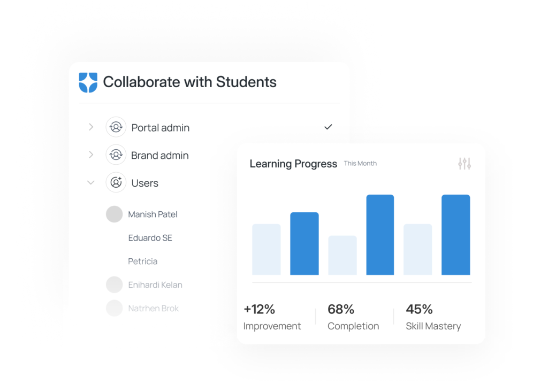548x392 pixels.
Task: Select Natrhen Brok's avatar
Action: 115,308
